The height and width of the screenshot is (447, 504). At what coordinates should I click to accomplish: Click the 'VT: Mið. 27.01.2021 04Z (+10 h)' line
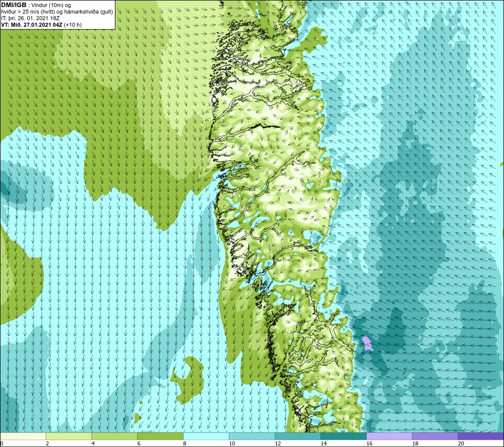(x=41, y=25)
